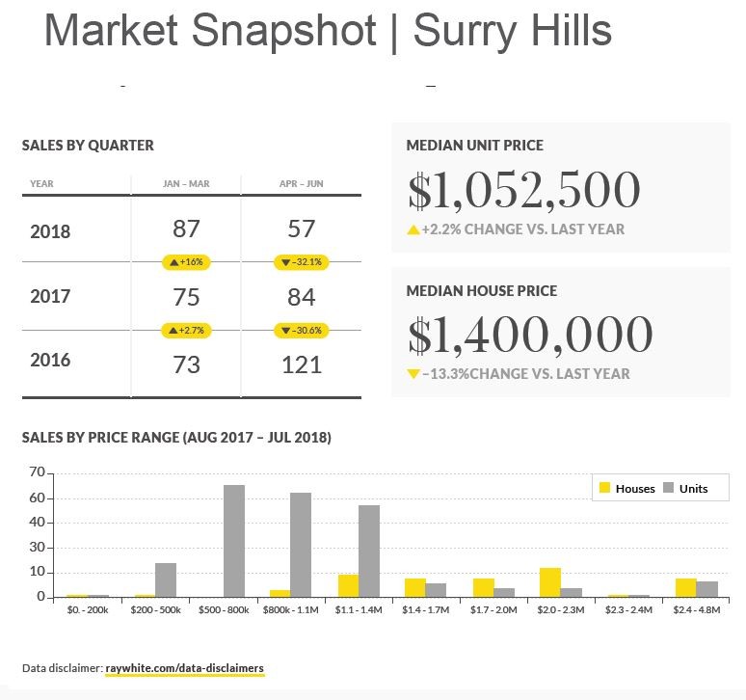Screen dimensions: 746x700
Task: Click the -30.6% yellow change badge
Action: pyautogui.click(x=301, y=330)
